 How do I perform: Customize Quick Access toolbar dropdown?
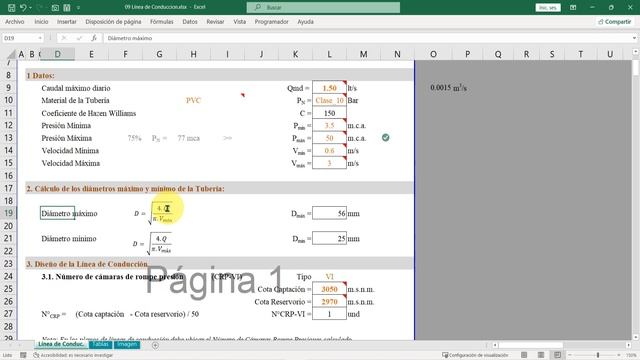[78, 7]
